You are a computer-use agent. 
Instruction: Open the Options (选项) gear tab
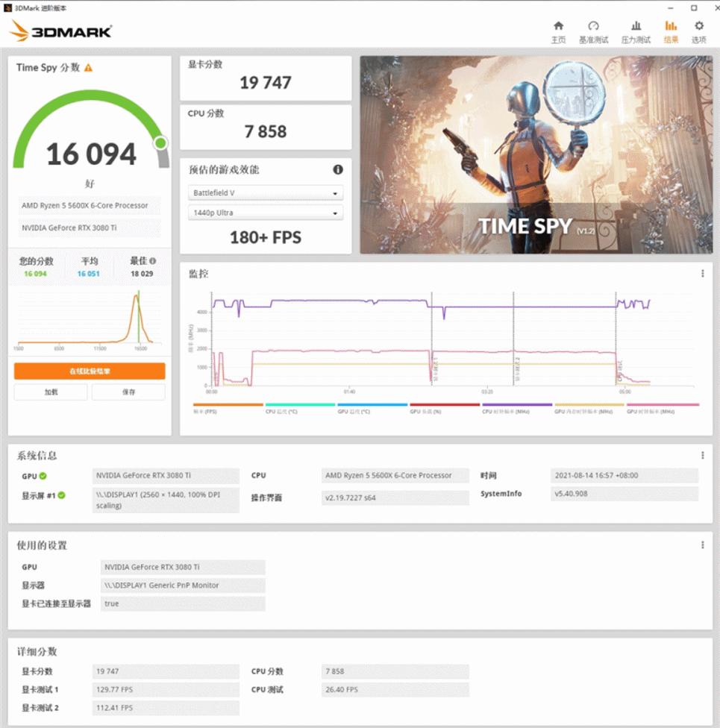[698, 32]
